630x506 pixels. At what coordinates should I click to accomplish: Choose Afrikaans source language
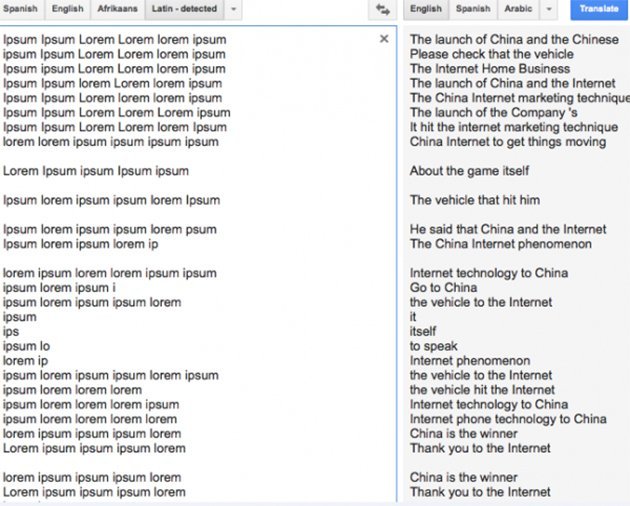tap(117, 9)
